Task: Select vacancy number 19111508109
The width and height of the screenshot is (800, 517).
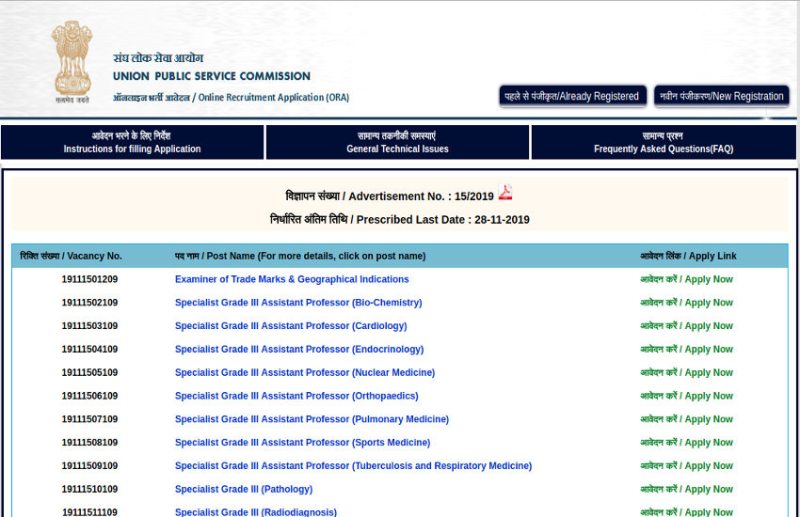Action: pyautogui.click(x=90, y=442)
